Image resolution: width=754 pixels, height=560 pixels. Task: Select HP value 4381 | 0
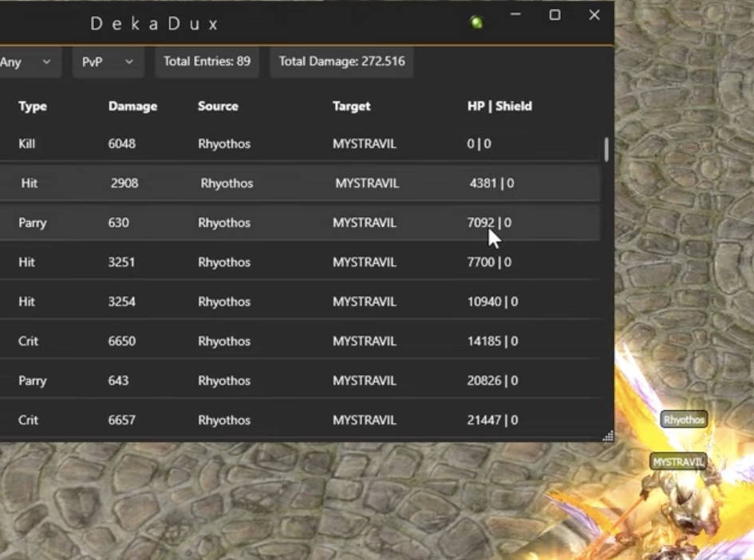(x=492, y=183)
